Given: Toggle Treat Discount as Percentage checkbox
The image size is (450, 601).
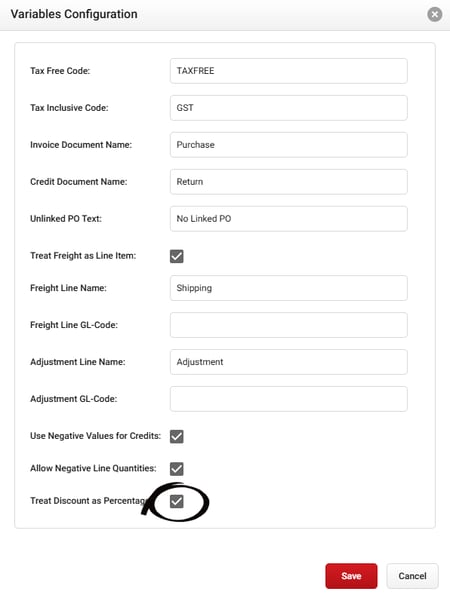Looking at the screenshot, I should tap(177, 501).
